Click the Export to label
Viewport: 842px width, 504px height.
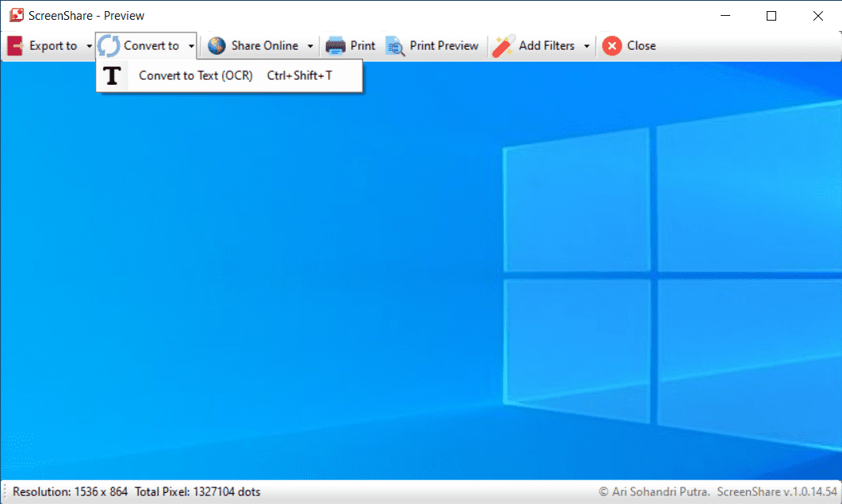coord(53,46)
